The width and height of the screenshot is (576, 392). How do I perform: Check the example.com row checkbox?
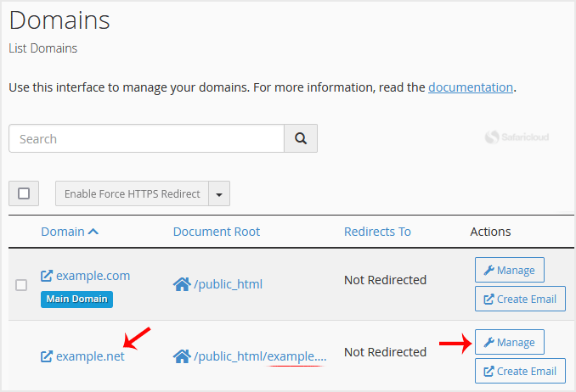tap(21, 285)
